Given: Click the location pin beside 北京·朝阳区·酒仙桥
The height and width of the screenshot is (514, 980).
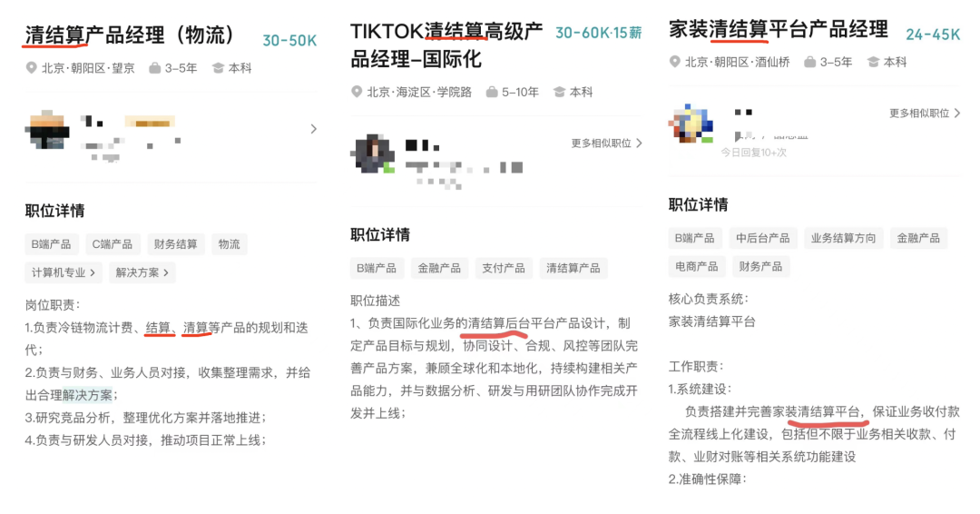Looking at the screenshot, I should click(674, 62).
